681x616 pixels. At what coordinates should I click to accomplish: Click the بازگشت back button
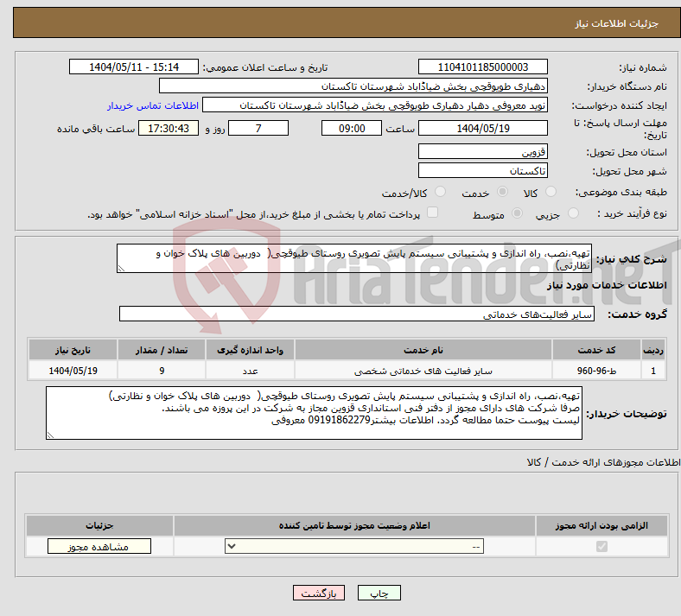coord(319,593)
